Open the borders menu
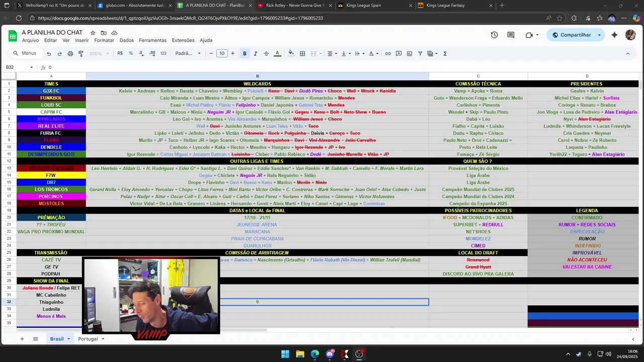This screenshot has width=644, height=362. coord(302,53)
